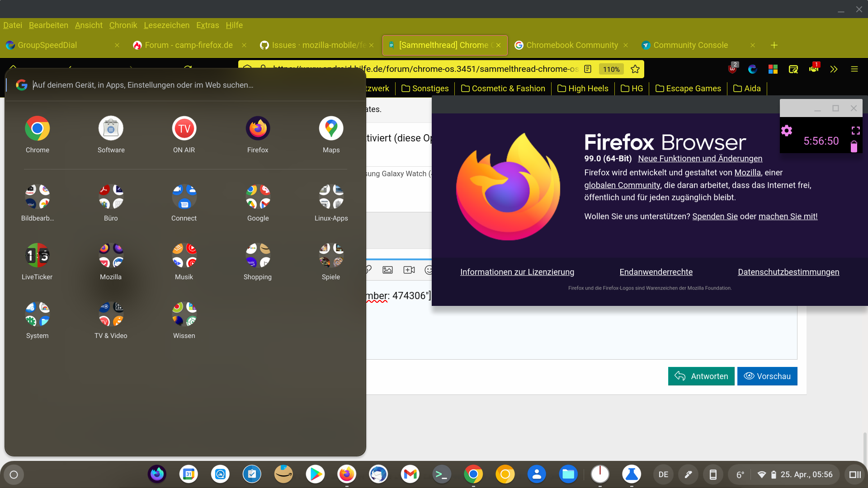Focus the launcher search field

click(x=185, y=85)
